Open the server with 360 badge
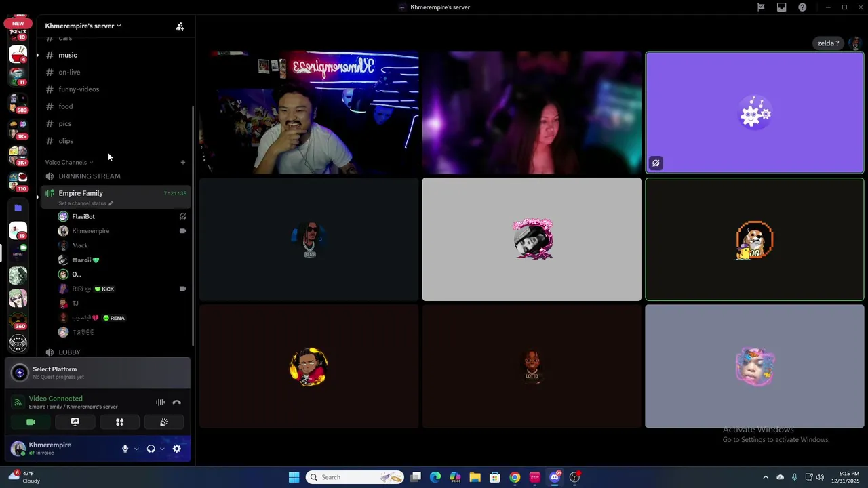The image size is (868, 488). [x=18, y=321]
